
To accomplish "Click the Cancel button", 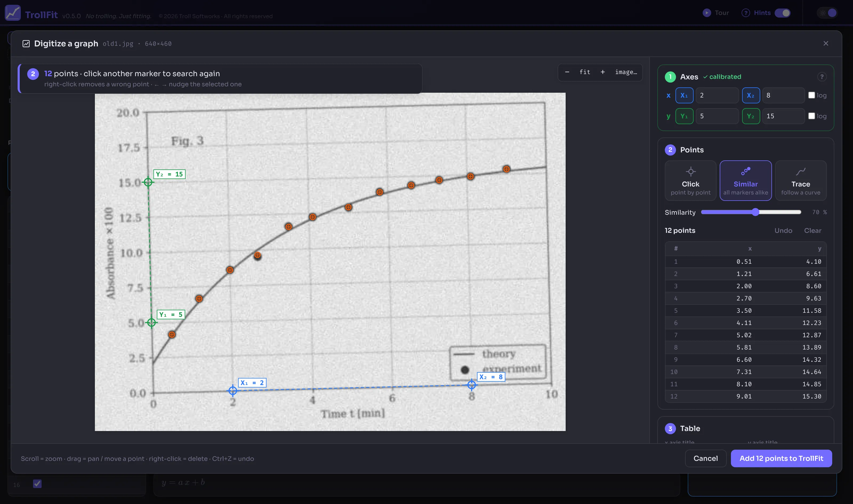I will pyautogui.click(x=706, y=458).
